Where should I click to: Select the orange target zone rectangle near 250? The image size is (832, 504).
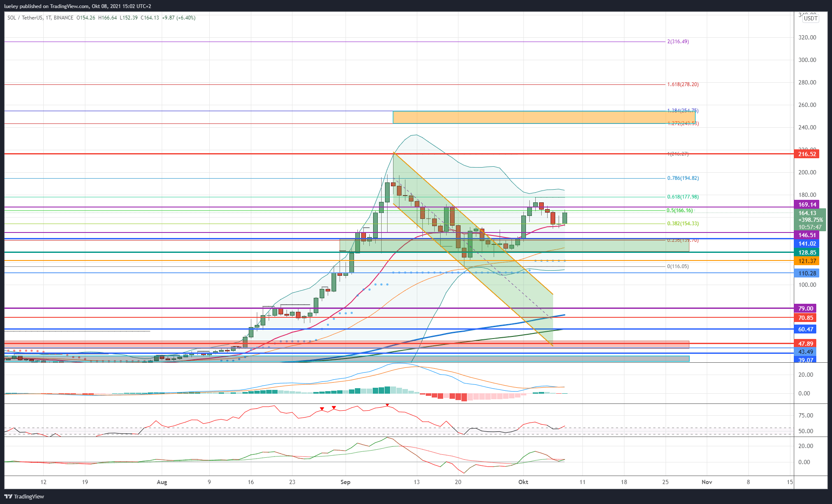click(544, 118)
